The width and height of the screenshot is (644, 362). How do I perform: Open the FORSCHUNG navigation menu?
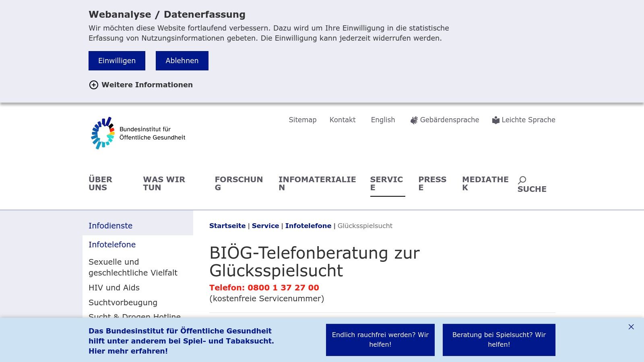point(239,183)
